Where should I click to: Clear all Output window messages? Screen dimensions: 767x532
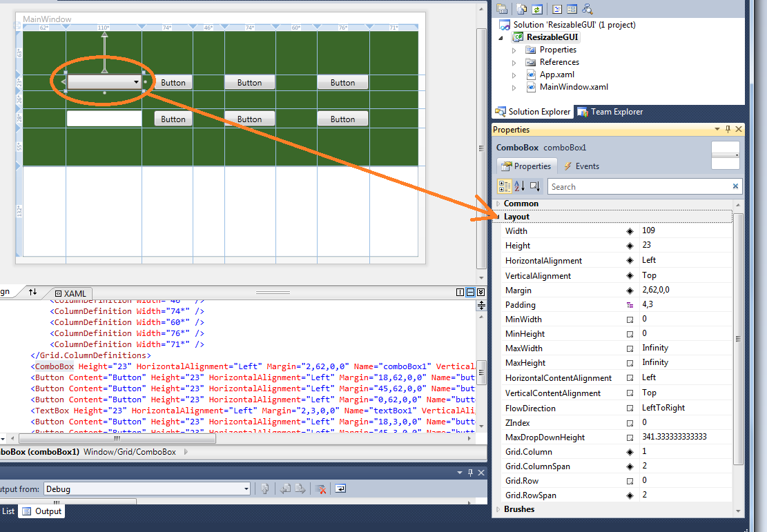(320, 489)
